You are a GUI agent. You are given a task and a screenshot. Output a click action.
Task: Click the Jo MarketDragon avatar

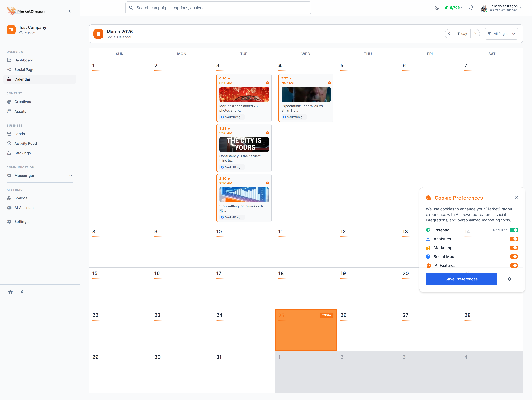click(484, 8)
